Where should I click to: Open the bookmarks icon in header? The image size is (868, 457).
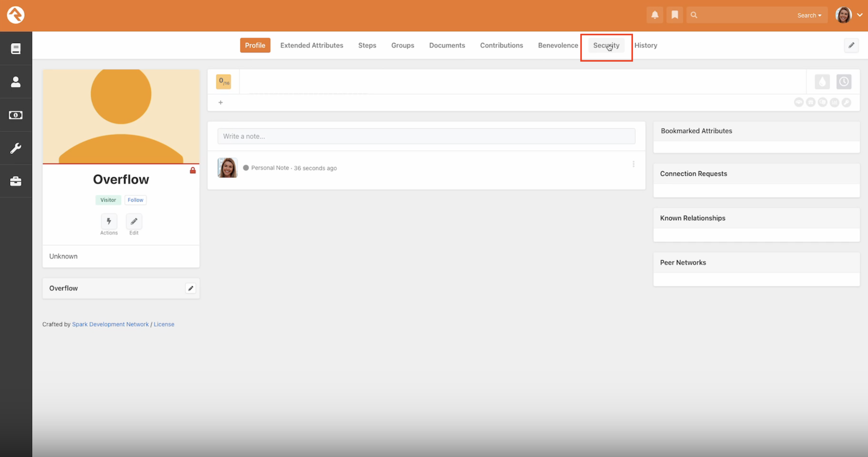(675, 15)
